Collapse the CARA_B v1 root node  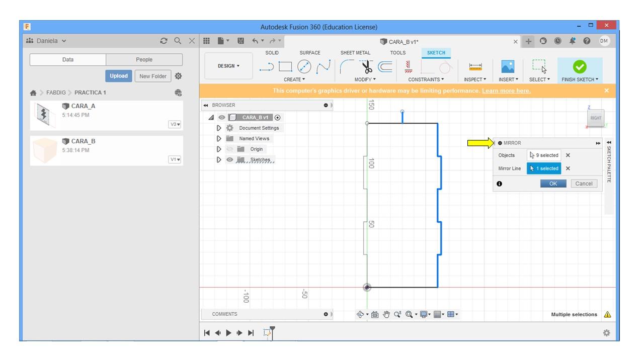pos(211,117)
